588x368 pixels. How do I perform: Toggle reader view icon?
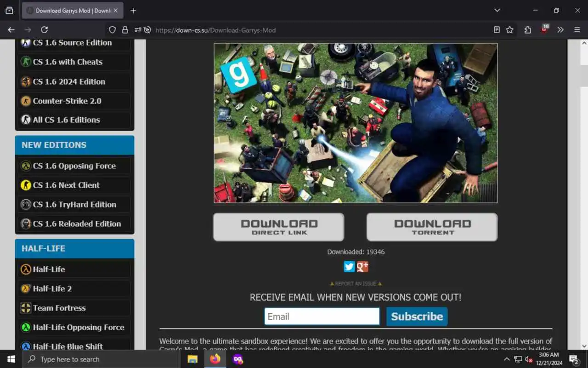pos(497,30)
